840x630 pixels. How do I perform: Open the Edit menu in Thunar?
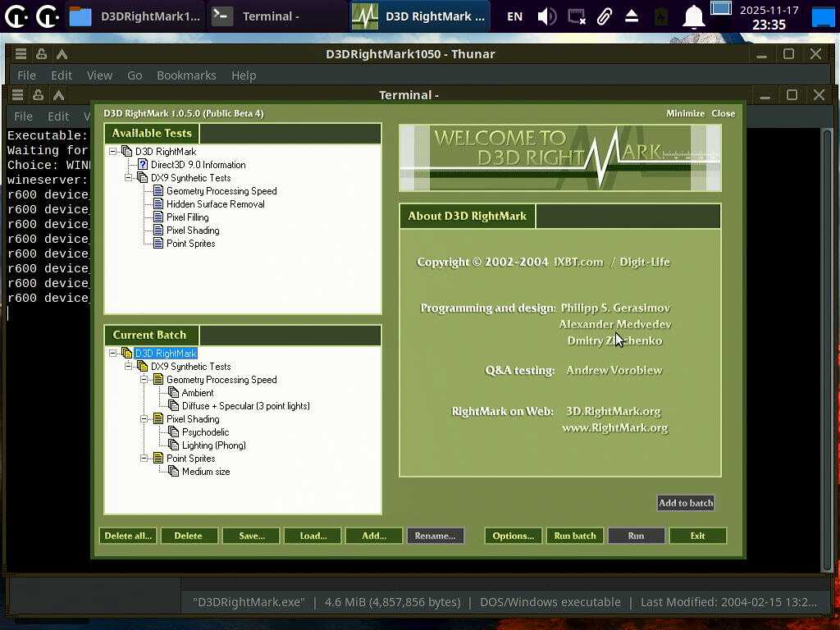[62, 75]
